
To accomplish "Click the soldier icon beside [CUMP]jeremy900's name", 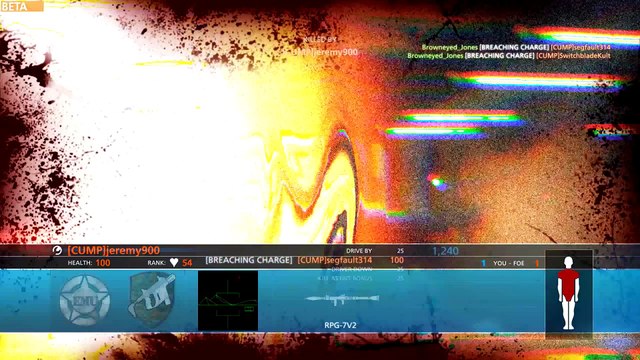I will click(x=57, y=250).
